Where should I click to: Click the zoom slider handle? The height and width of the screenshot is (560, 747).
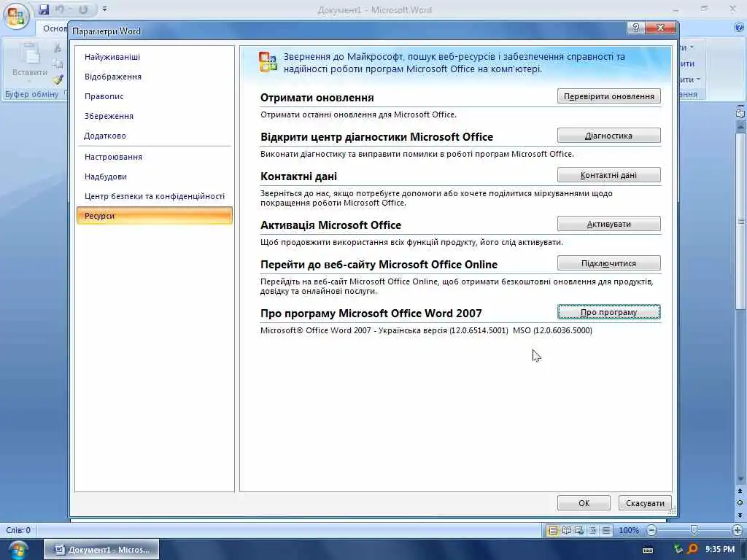pyautogui.click(x=694, y=529)
